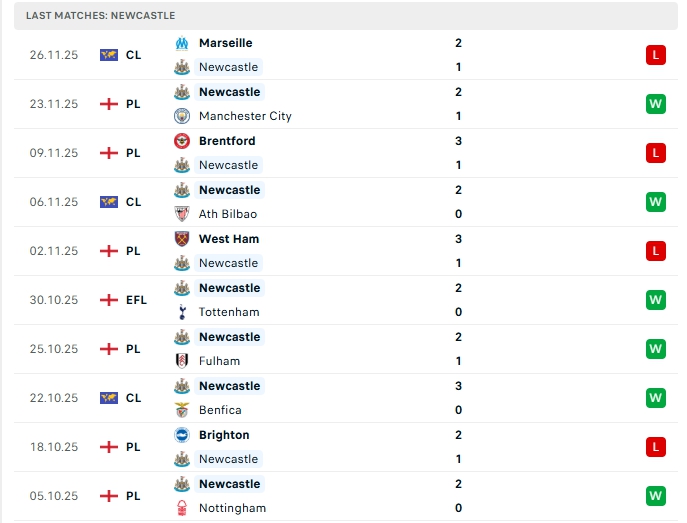
Task: Click the Ath Bilbao club crest icon
Action: click(x=182, y=214)
